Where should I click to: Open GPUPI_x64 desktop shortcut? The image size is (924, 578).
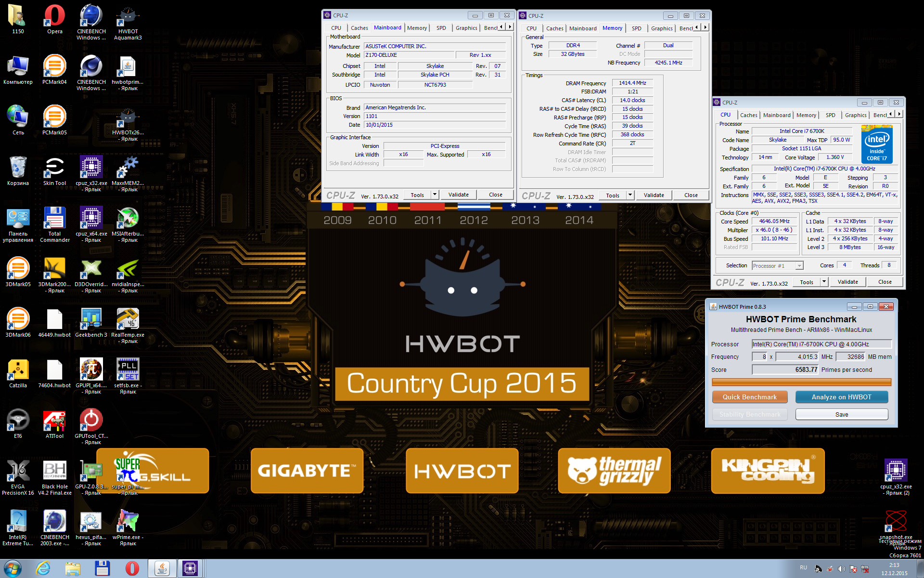(x=91, y=376)
